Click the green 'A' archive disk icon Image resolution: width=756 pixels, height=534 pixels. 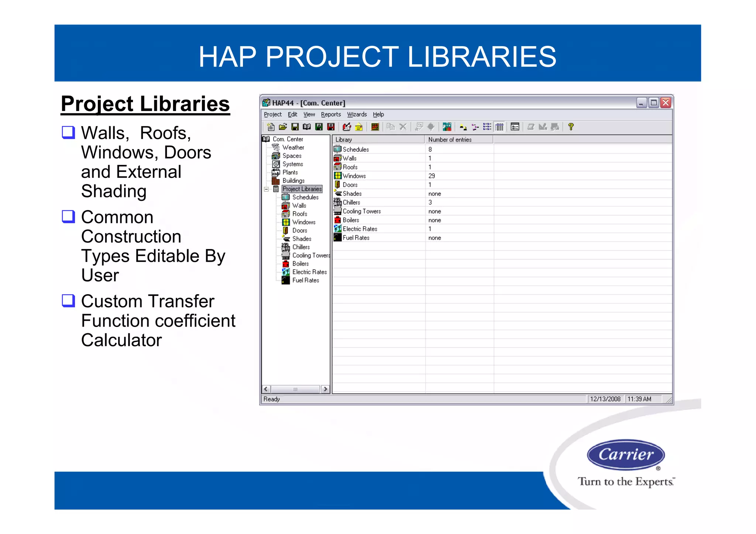(319, 127)
